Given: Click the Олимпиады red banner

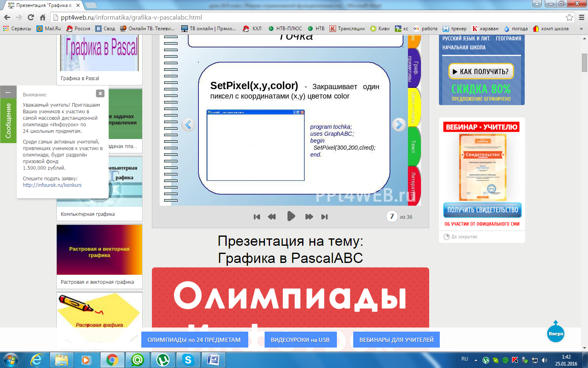Looking at the screenshot, I should pos(290,298).
